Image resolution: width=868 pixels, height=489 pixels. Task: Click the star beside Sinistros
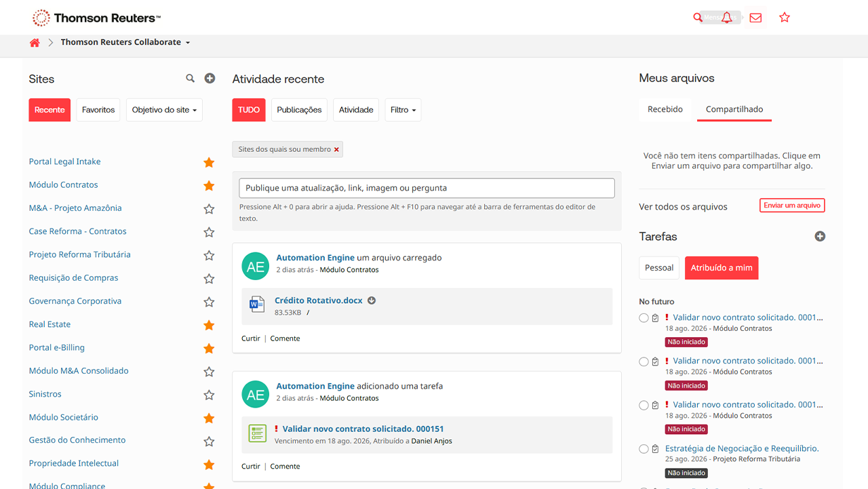tap(209, 395)
